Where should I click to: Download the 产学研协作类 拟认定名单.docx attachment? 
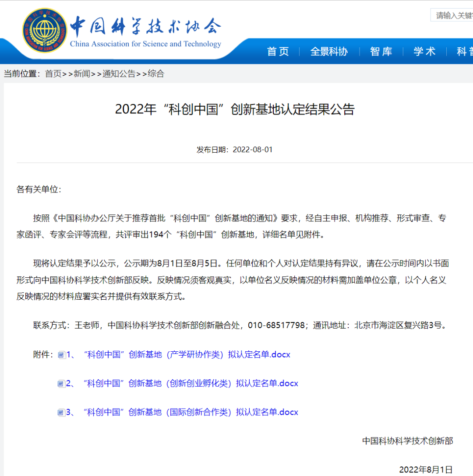point(178,354)
